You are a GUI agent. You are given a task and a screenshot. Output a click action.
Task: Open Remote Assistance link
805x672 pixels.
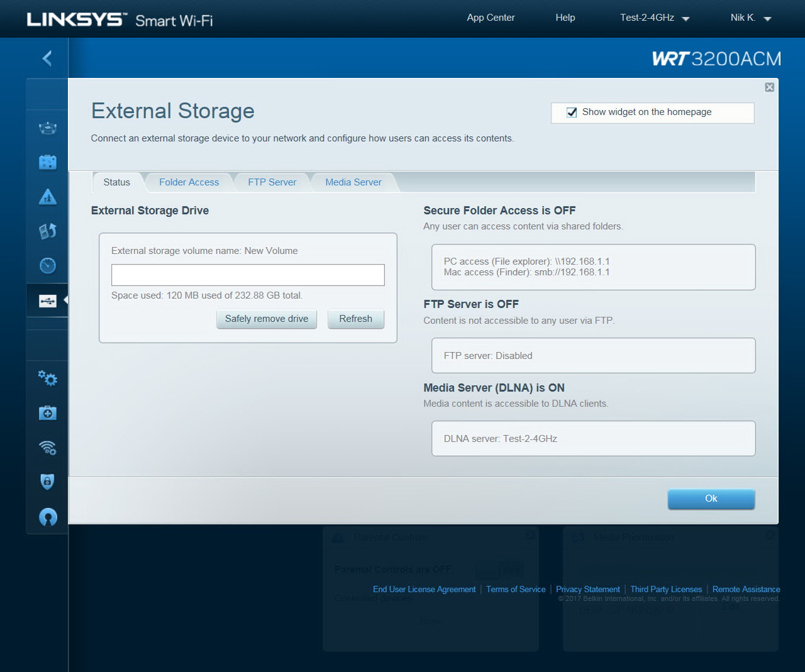click(746, 589)
